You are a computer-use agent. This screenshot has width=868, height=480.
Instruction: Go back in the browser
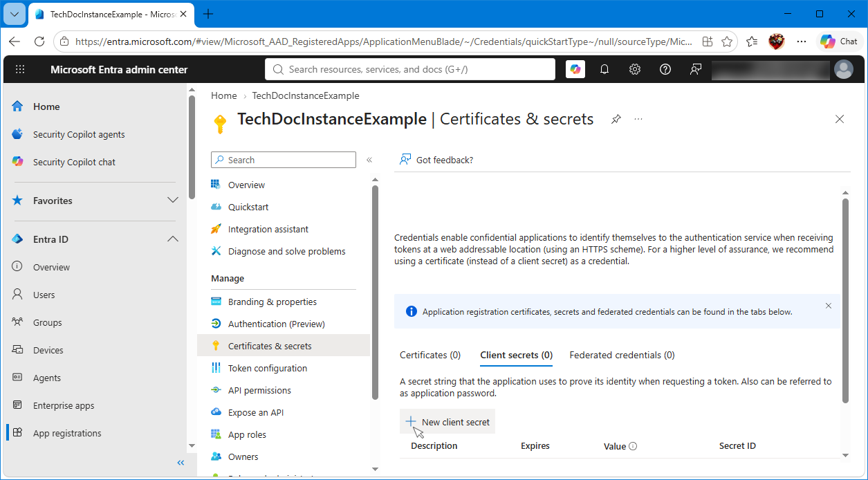[15, 41]
